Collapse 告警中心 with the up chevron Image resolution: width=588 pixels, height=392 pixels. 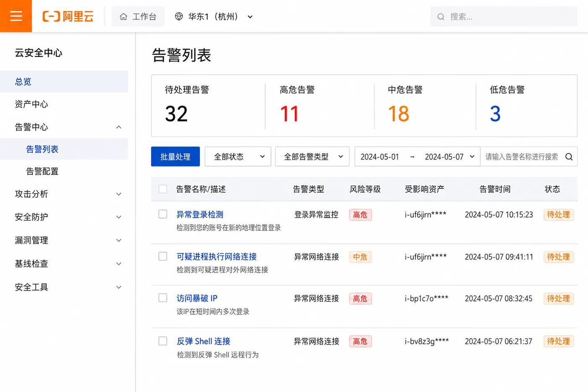(119, 127)
